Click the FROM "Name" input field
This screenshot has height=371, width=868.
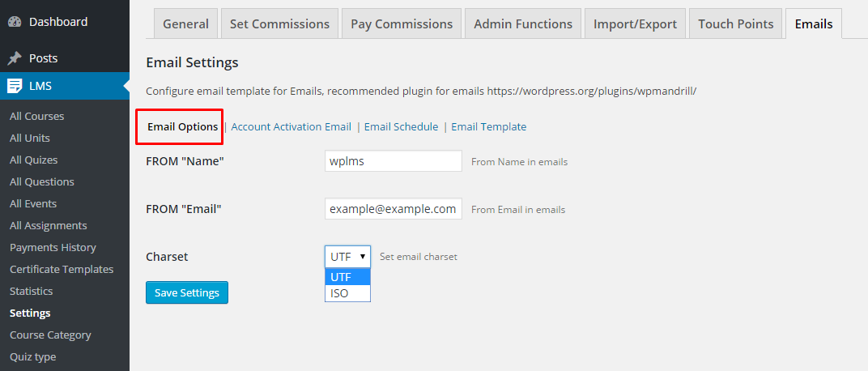394,161
